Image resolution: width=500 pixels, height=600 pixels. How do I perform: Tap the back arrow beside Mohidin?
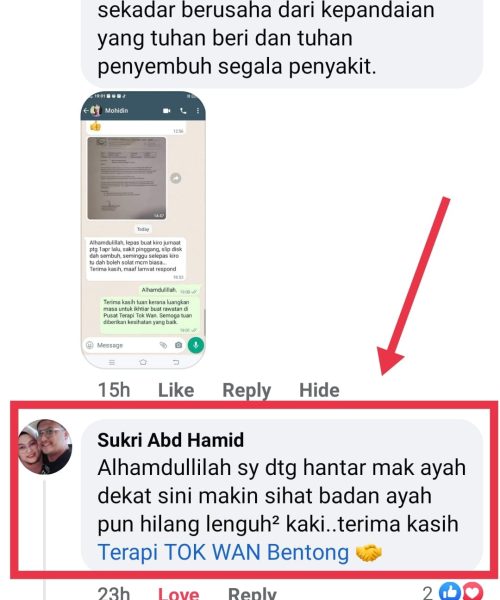click(86, 111)
